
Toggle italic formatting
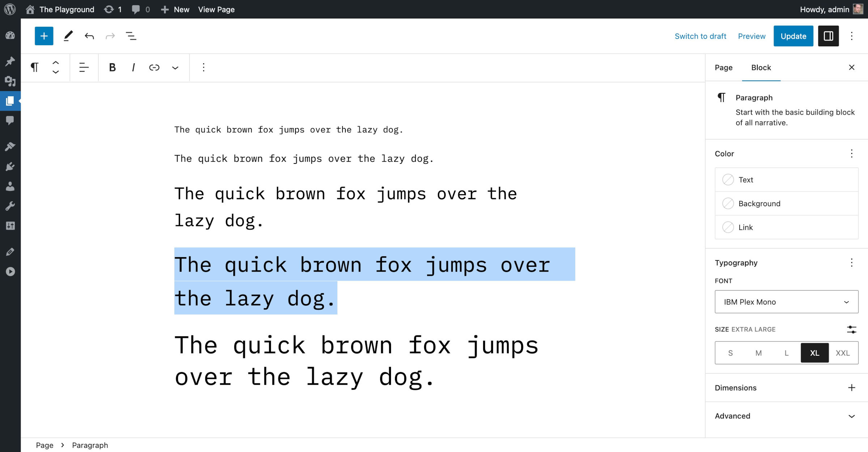point(133,67)
